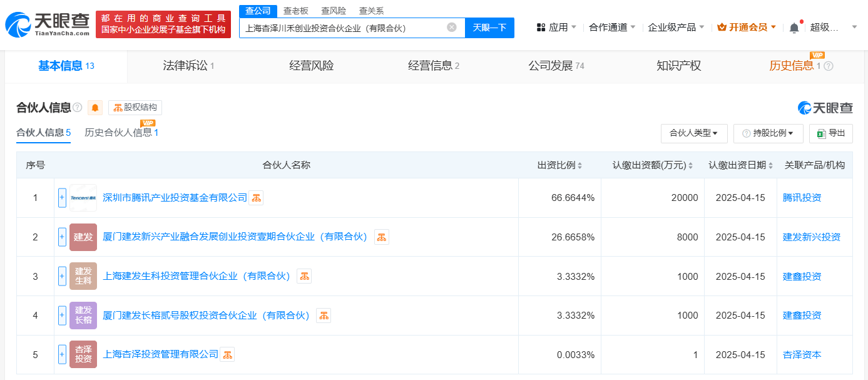Open equity chart icon for 上海杏泽投资管理有限公司
The height and width of the screenshot is (380, 868).
tap(227, 354)
